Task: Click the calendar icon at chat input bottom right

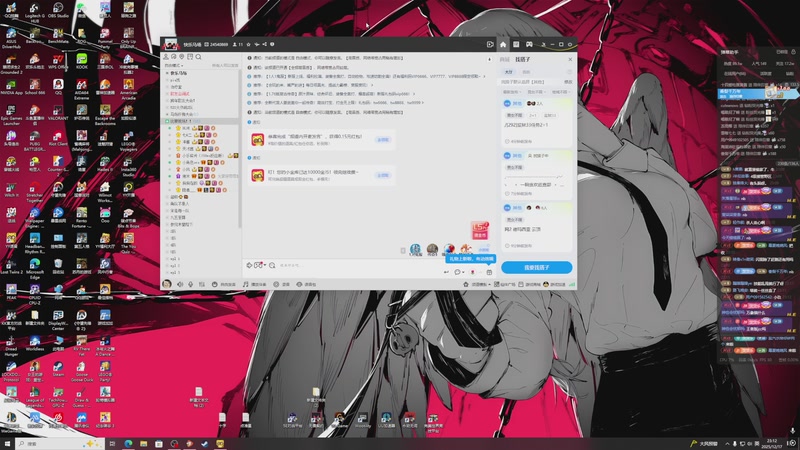Action: click(489, 272)
